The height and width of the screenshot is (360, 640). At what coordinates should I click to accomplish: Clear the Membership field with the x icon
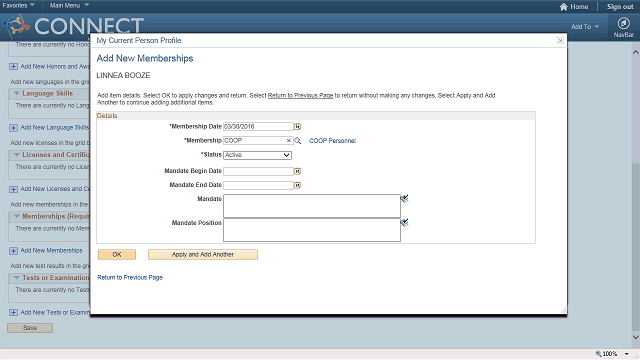(x=289, y=140)
